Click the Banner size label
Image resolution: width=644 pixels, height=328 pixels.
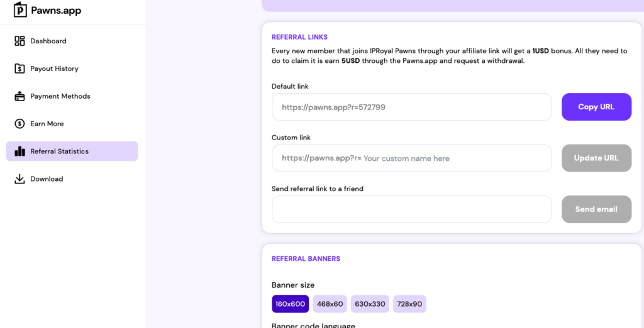point(293,285)
